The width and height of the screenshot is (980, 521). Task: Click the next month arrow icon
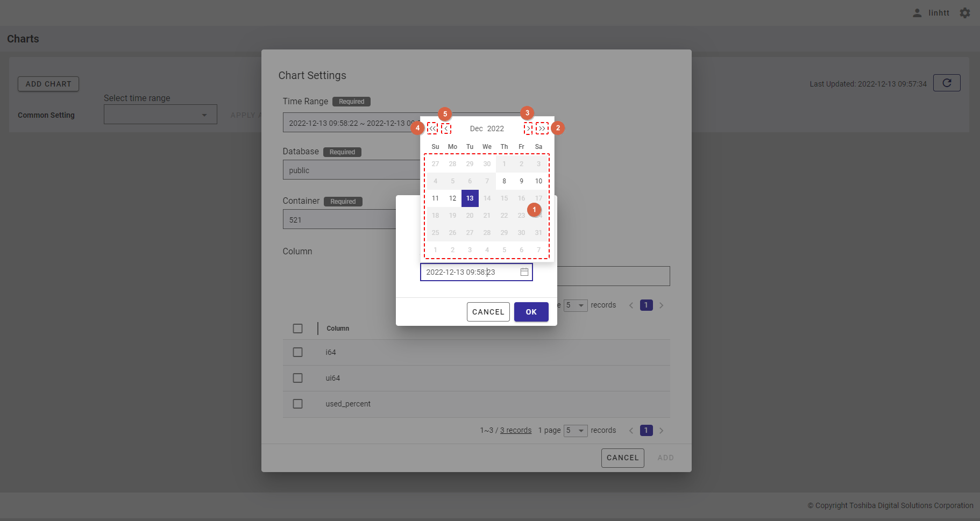click(528, 129)
